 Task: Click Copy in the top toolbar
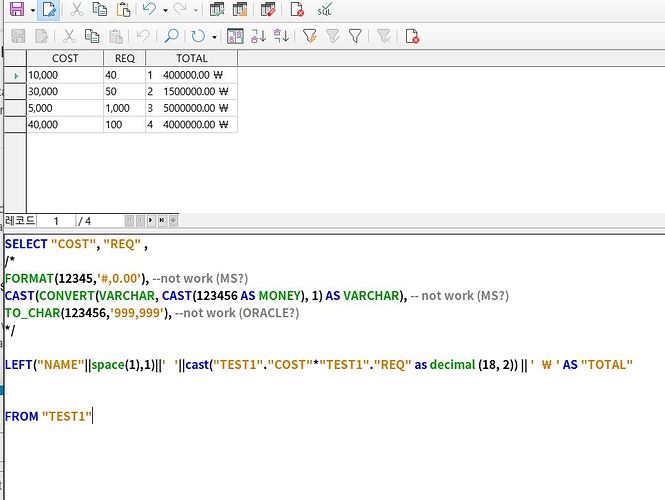click(x=100, y=9)
